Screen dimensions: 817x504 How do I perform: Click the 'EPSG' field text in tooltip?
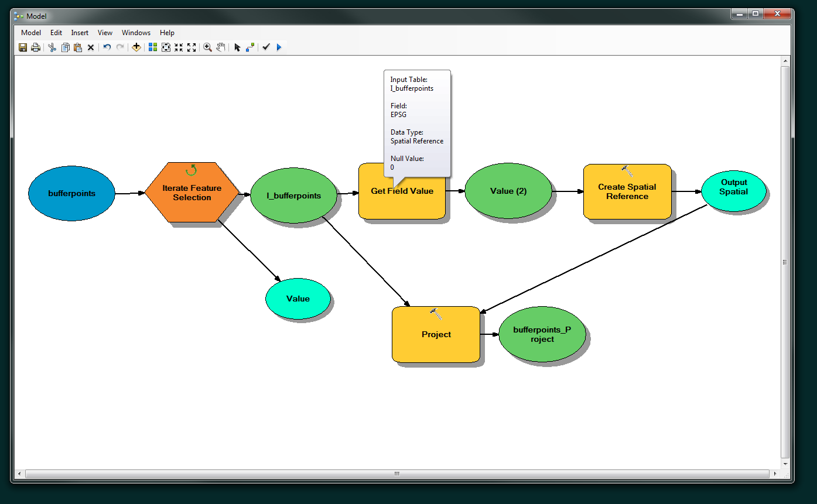[398, 115]
